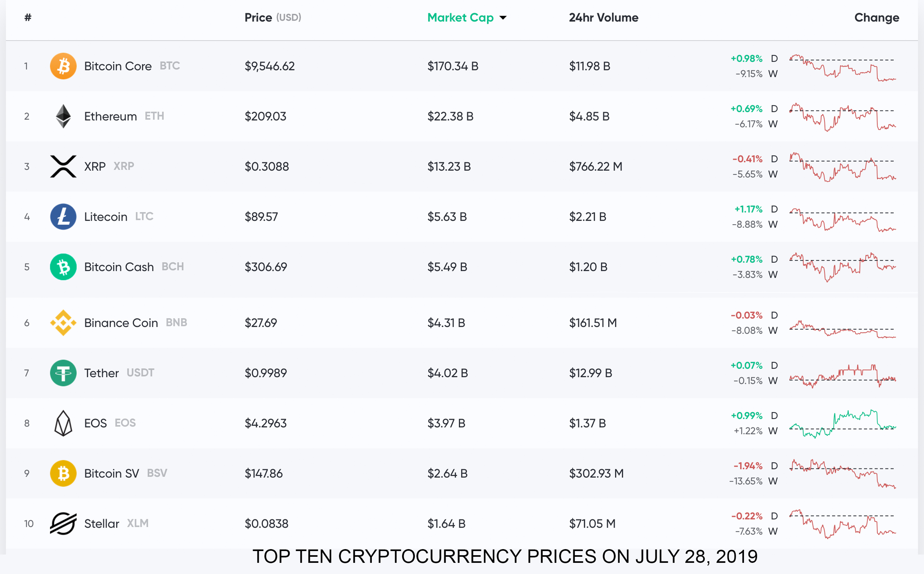Click the Bitcoin SV weekly sparkline chart
Viewport: 924px width, 574px height.
842,474
